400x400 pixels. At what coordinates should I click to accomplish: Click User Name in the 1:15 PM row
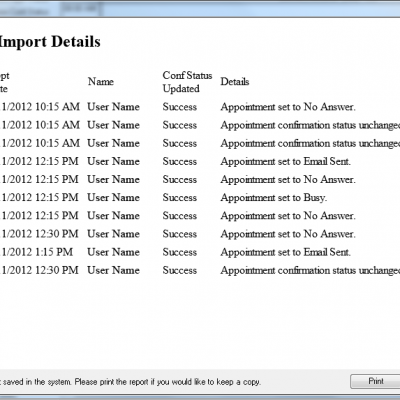(x=113, y=252)
